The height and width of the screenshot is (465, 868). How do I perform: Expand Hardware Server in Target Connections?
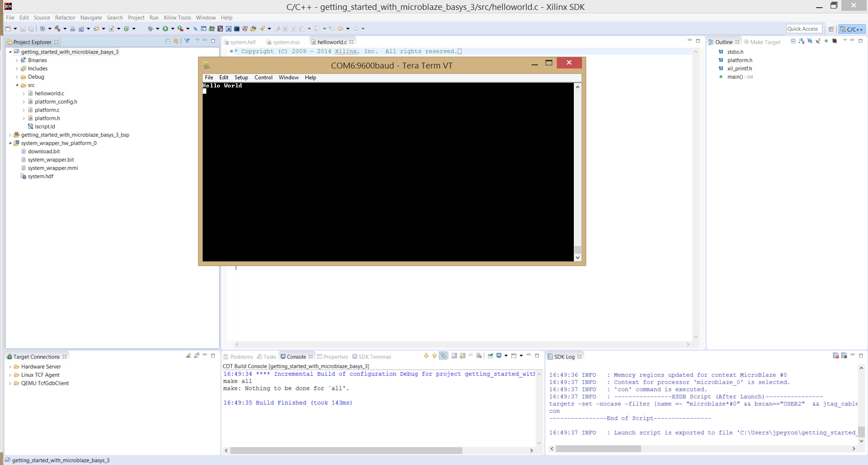click(10, 367)
